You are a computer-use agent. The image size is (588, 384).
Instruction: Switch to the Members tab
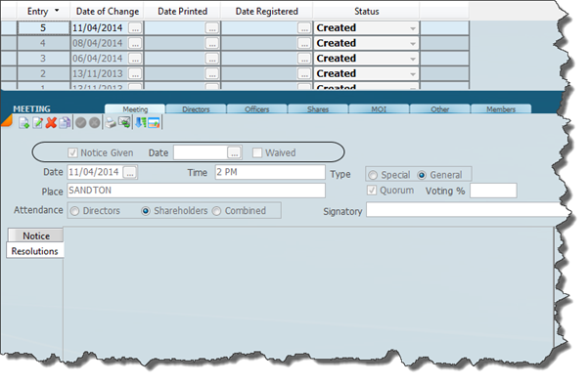(x=501, y=109)
